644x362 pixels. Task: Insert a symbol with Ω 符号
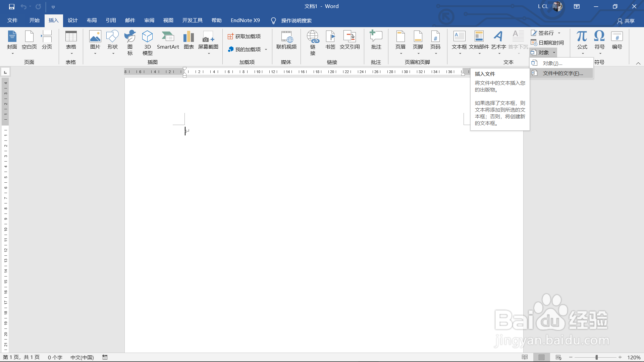click(599, 40)
